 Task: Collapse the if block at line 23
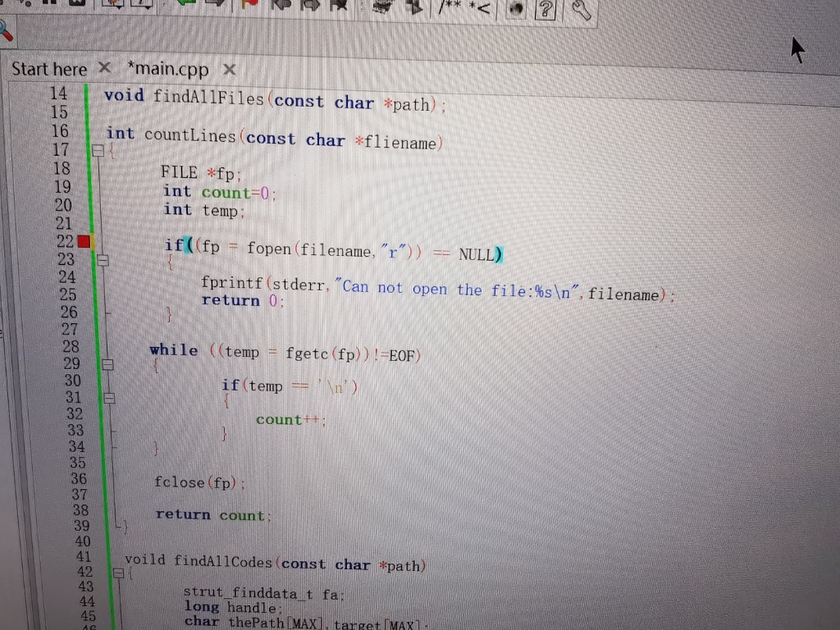[x=103, y=261]
